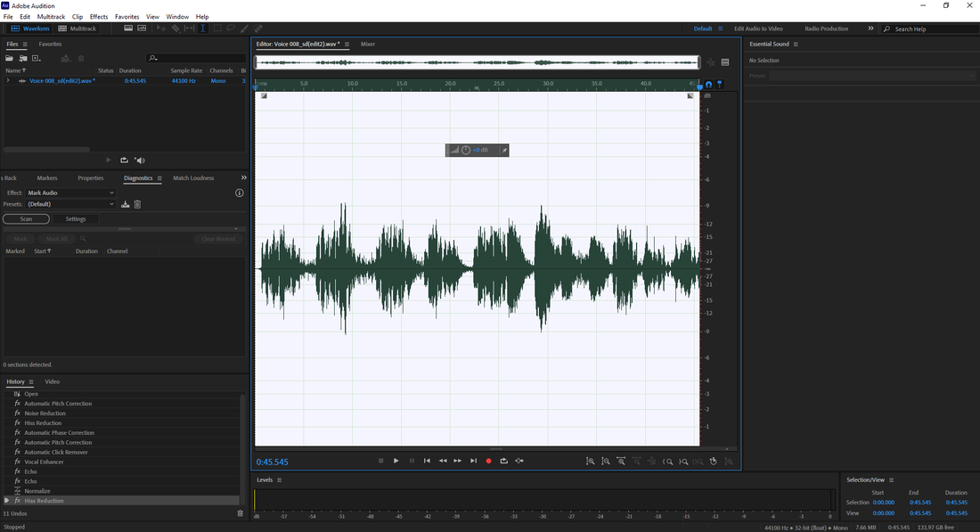The width and height of the screenshot is (980, 532).
Task: Show the Spectral Frequency Display
Action: 128,29
